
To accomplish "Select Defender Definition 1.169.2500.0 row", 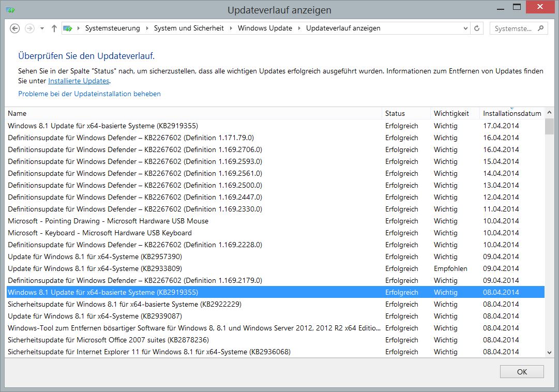I will pyautogui.click(x=276, y=185).
